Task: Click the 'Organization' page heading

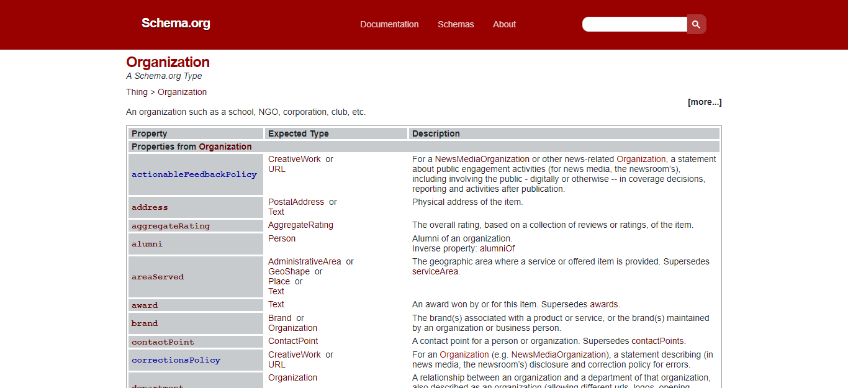Action: click(168, 62)
